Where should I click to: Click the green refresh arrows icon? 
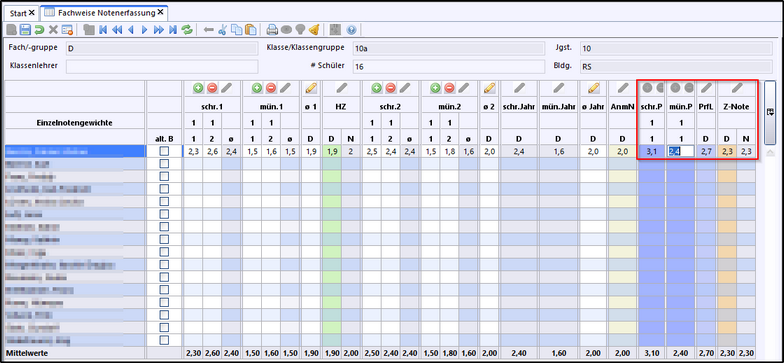coord(187,30)
